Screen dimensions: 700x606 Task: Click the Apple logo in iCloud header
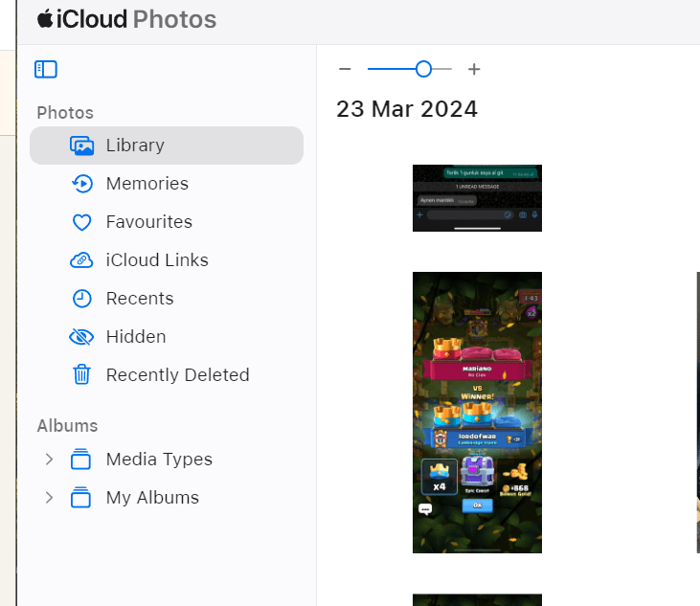[45, 19]
